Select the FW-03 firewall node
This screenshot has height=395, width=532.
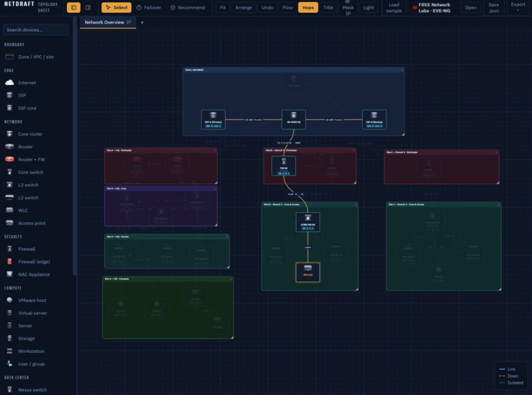click(284, 166)
